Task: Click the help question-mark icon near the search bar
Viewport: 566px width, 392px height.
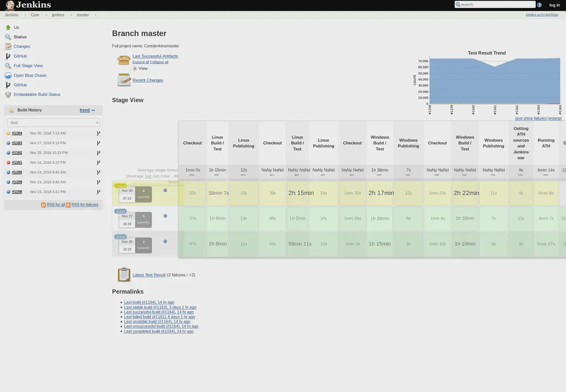Action: point(539,4)
